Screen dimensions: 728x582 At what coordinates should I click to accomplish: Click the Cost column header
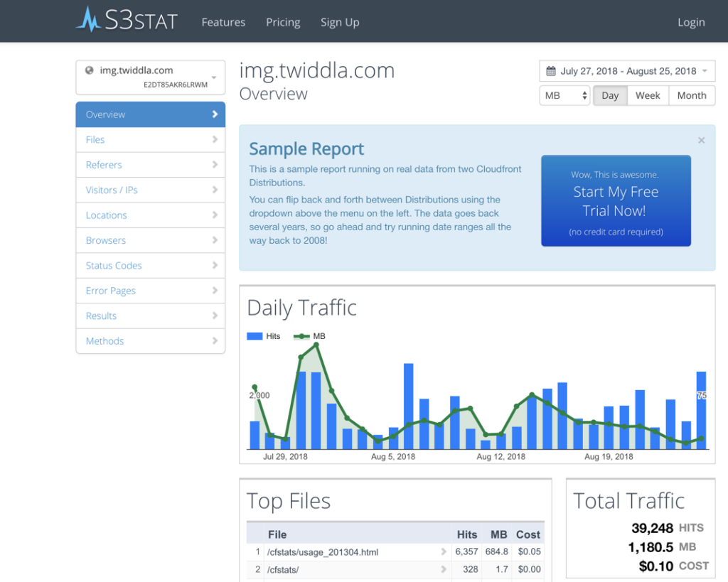pyautogui.click(x=528, y=534)
